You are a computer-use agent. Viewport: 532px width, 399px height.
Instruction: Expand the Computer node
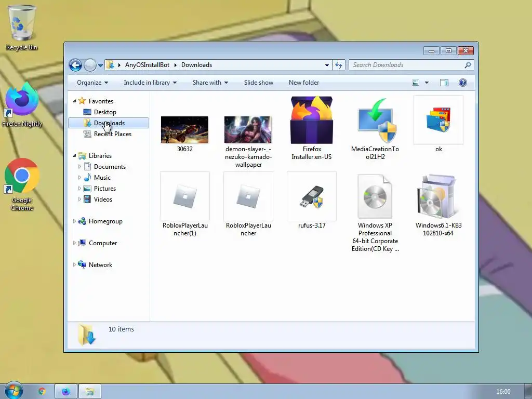pos(74,243)
